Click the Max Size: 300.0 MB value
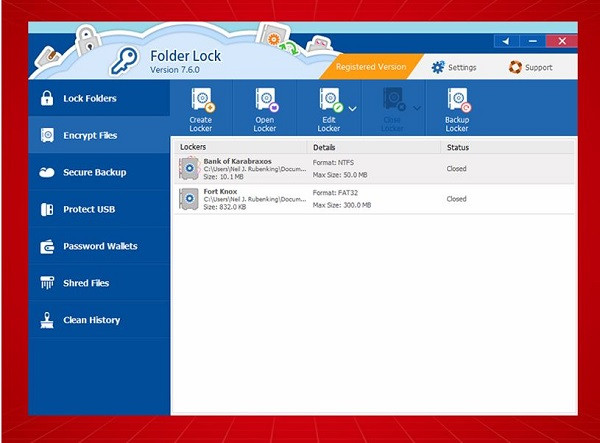Screen dimensions: 600x443 [342, 205]
